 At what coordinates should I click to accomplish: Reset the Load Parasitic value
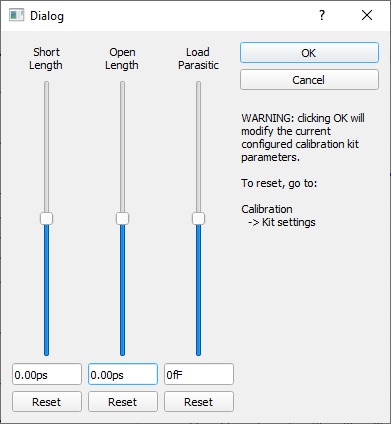coord(199,402)
